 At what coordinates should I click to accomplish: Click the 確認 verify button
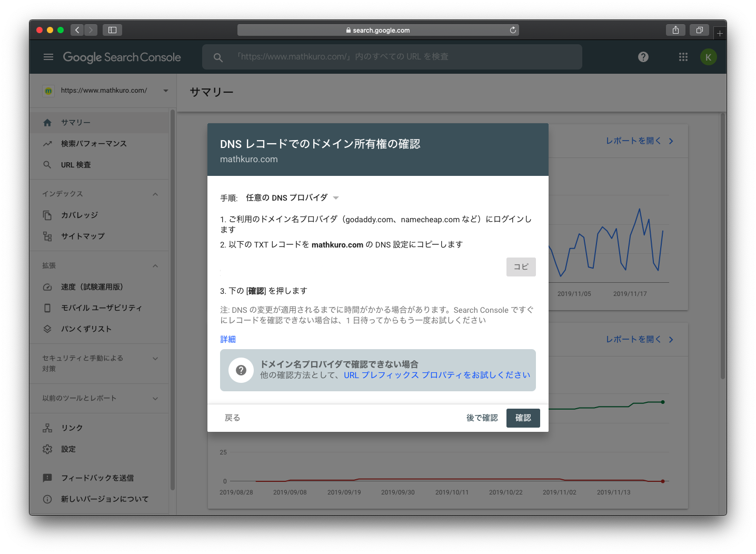[523, 418]
